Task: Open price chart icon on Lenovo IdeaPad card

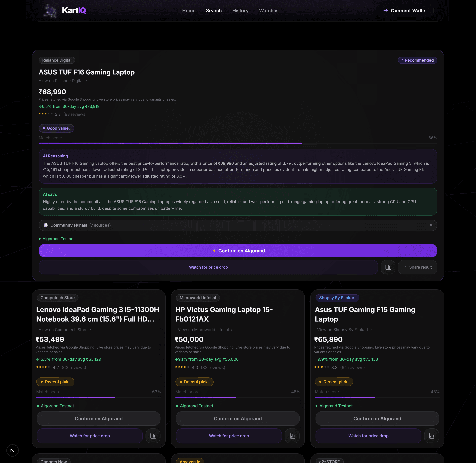Action: pos(153,436)
